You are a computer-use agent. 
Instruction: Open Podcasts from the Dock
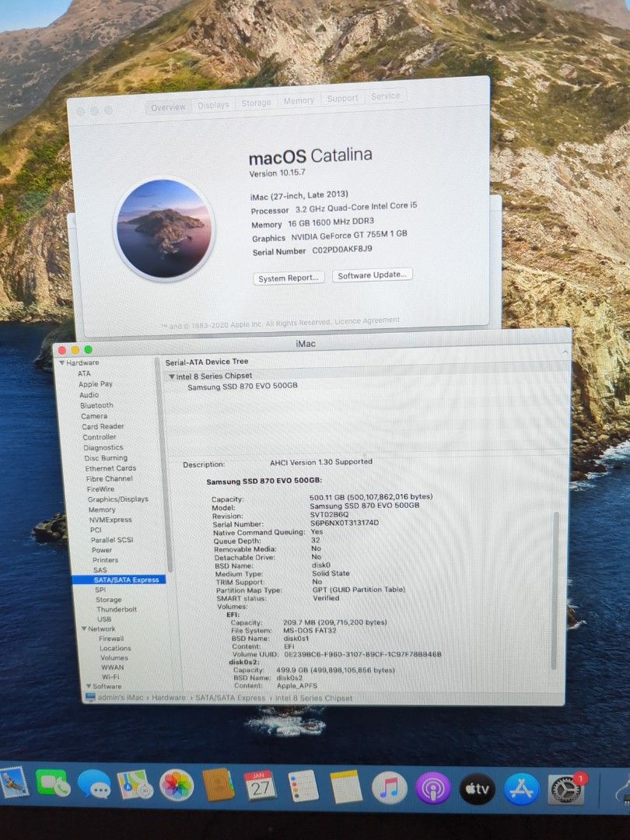pyautogui.click(x=433, y=789)
